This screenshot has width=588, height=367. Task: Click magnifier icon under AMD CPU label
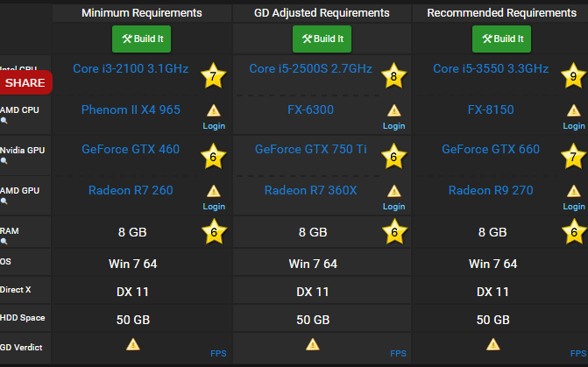(x=4, y=121)
